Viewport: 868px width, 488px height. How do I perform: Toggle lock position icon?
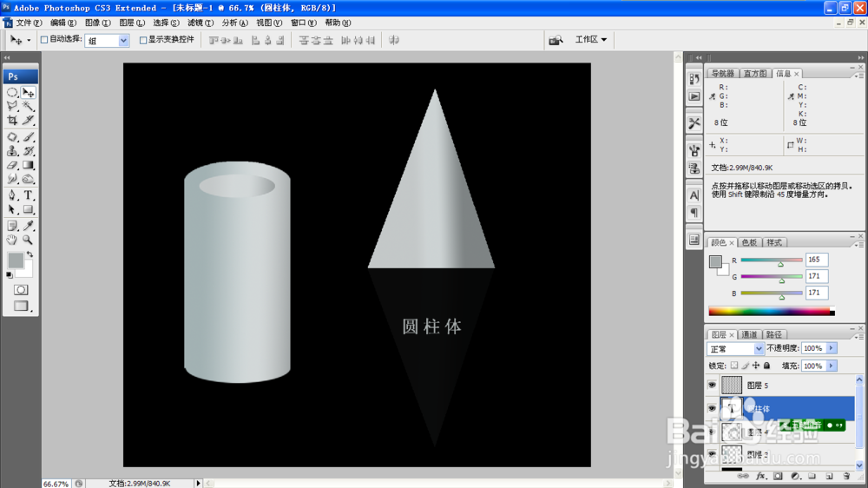click(756, 366)
